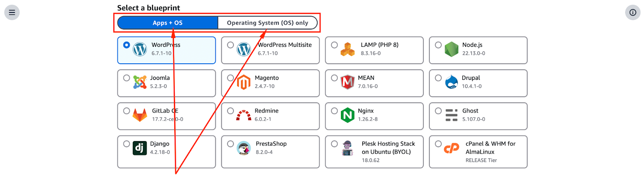This screenshot has height=175, width=644.
Task: Click the Drupal droplet icon
Action: pos(452,82)
